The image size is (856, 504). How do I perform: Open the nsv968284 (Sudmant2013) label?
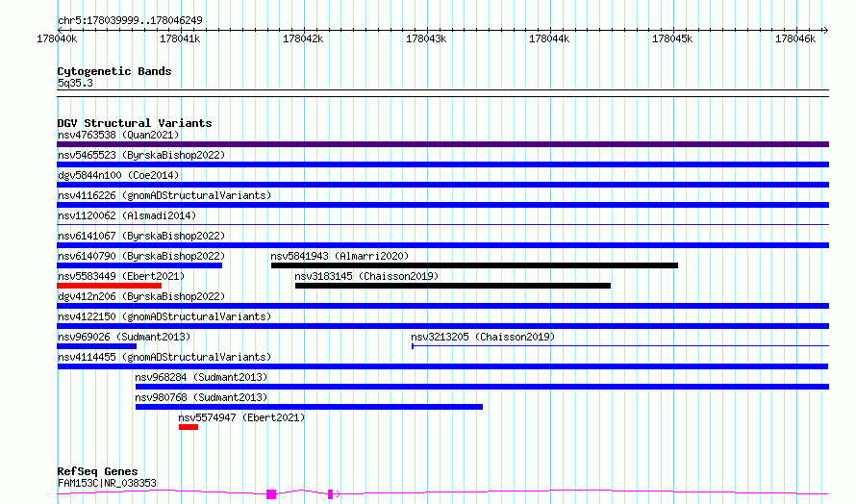coord(201,377)
